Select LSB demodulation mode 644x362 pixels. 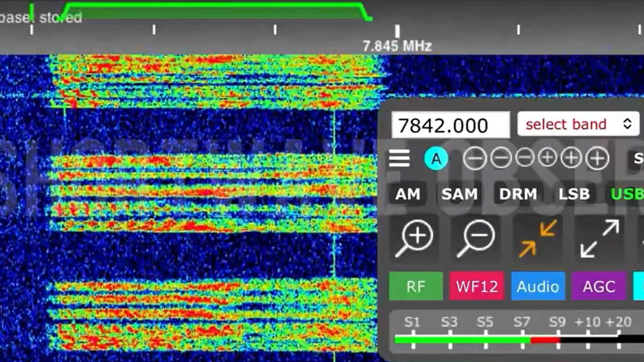pos(574,194)
